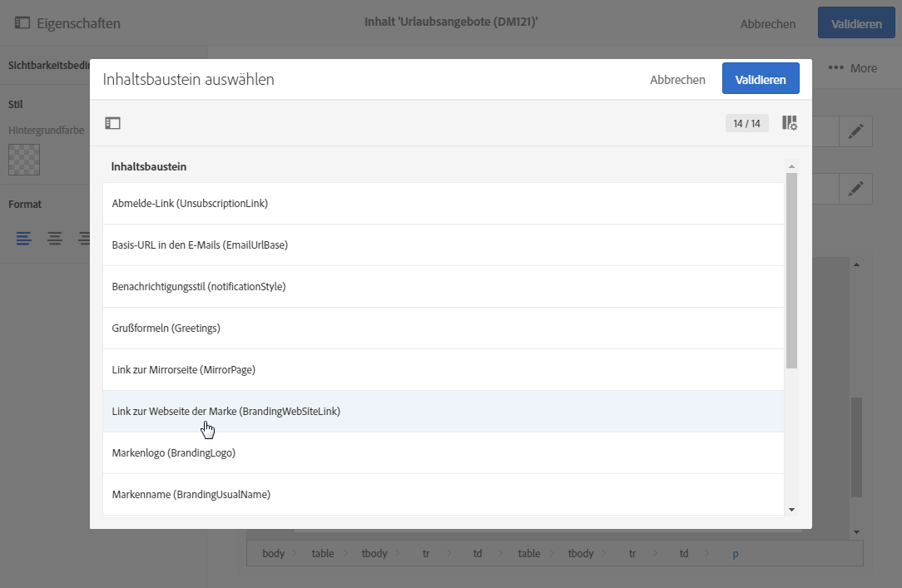Click the Hintergrundfarbe color swatch

tap(24, 160)
